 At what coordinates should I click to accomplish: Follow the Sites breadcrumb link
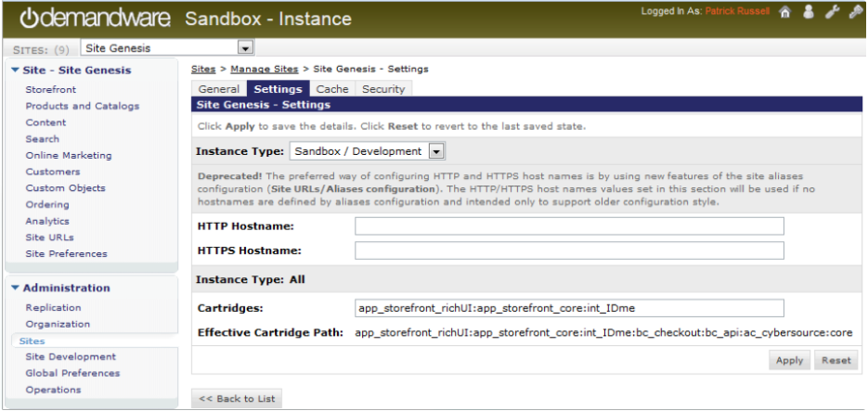[203, 70]
